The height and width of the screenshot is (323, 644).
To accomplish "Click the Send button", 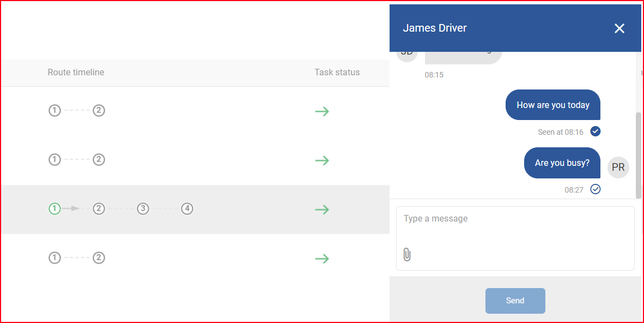I will click(515, 301).
